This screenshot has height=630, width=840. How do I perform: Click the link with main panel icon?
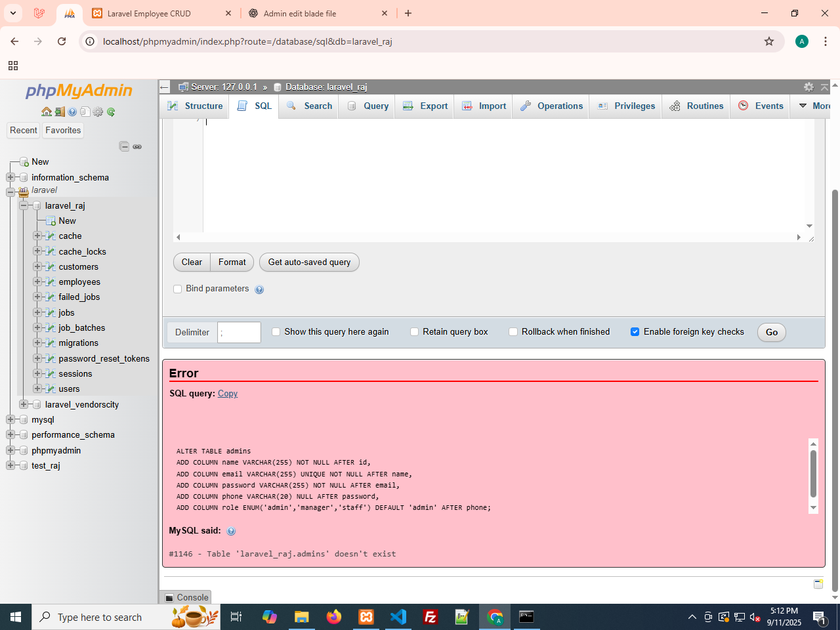[137, 147]
